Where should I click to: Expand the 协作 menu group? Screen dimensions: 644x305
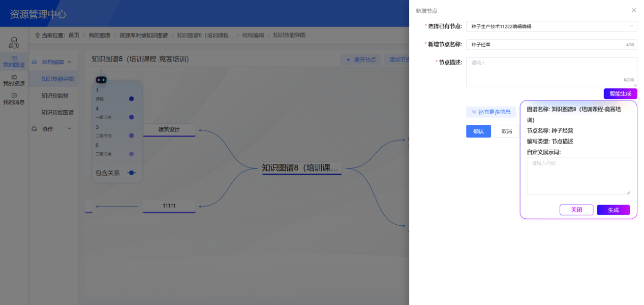[x=70, y=129]
